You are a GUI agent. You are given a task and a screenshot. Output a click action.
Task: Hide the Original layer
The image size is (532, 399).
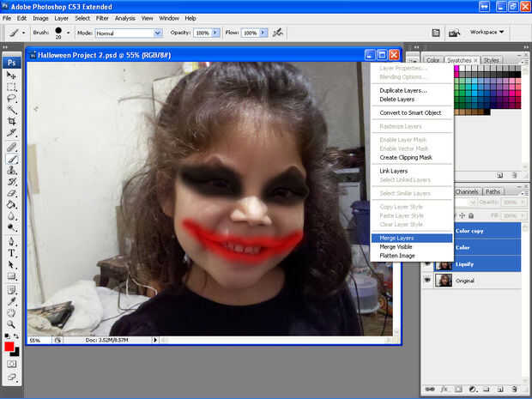(427, 281)
